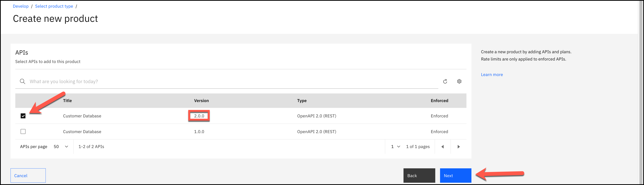This screenshot has height=185, width=644.
Task: Click the Enforced column header
Action: [439, 101]
